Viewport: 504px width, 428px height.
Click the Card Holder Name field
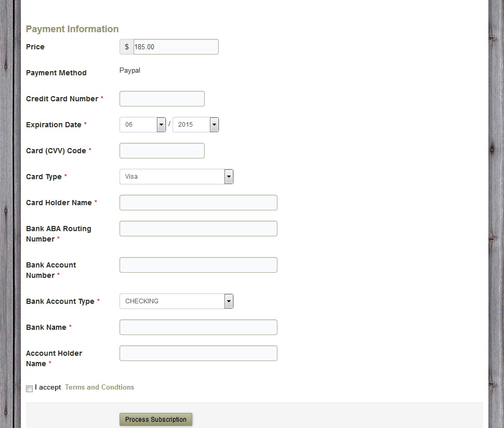coord(198,203)
